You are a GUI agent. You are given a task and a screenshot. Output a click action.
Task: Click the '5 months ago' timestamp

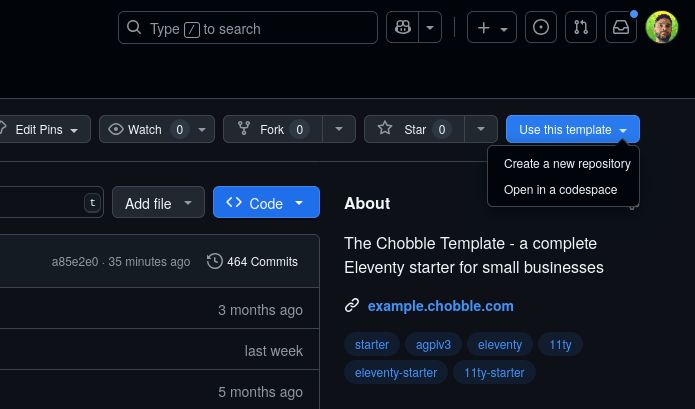tap(260, 392)
